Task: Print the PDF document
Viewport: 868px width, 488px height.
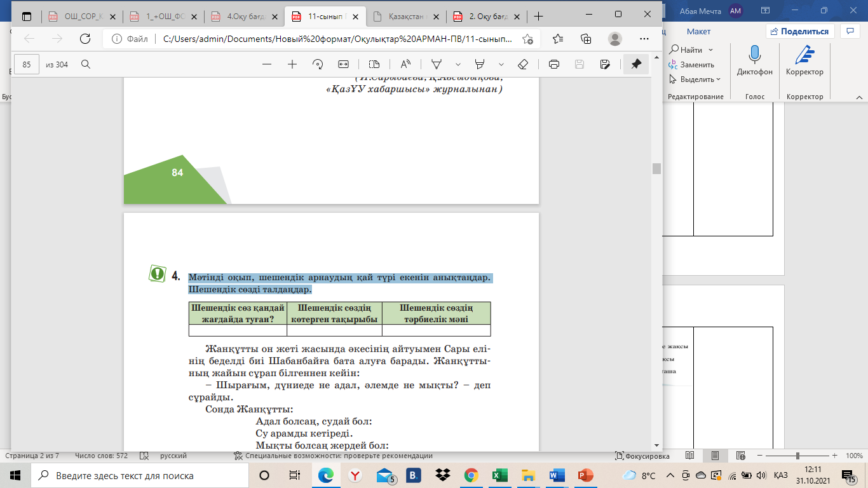Action: click(x=553, y=64)
